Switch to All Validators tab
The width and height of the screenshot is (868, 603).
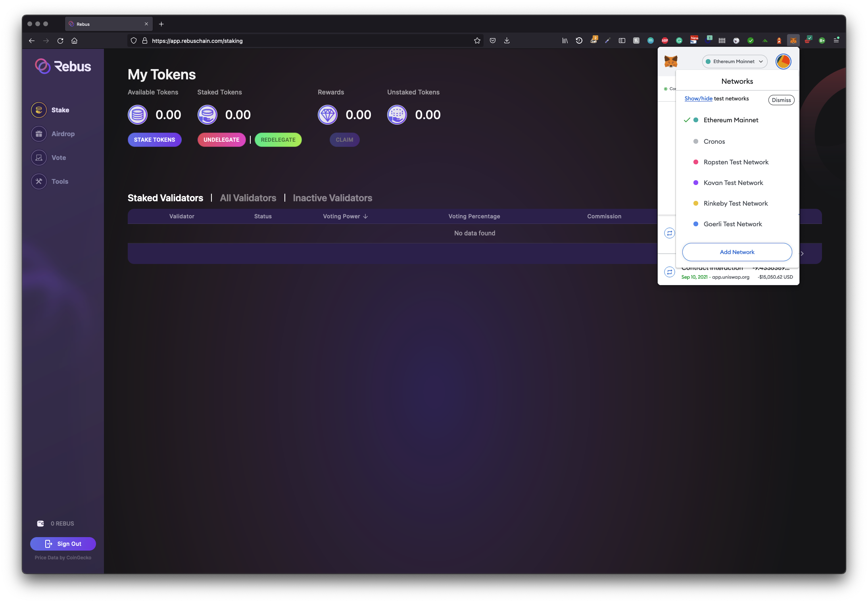click(248, 198)
